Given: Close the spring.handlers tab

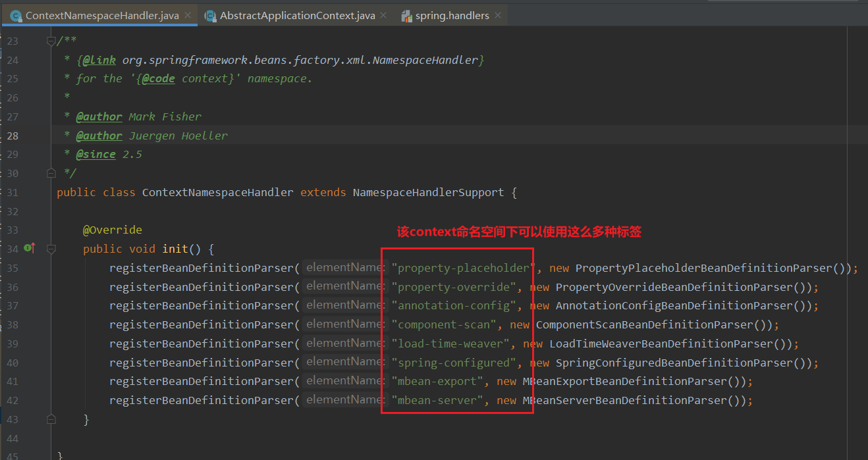Looking at the screenshot, I should 498,15.
